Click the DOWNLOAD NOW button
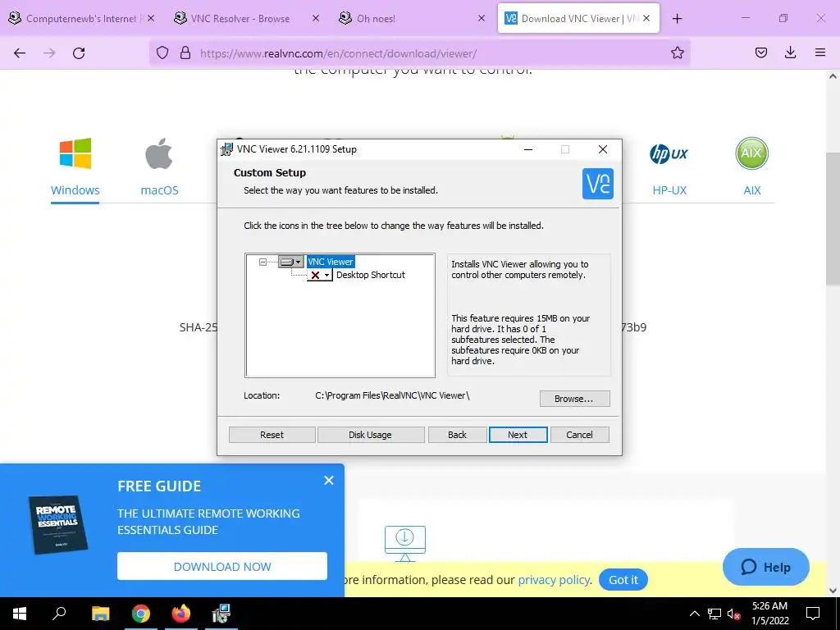 pyautogui.click(x=222, y=566)
